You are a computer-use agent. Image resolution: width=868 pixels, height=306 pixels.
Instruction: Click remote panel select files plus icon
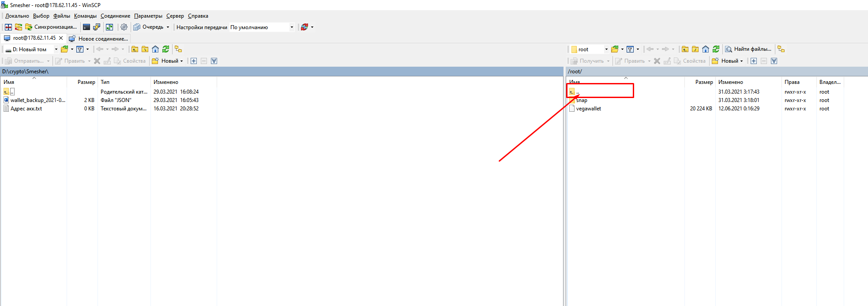click(754, 61)
